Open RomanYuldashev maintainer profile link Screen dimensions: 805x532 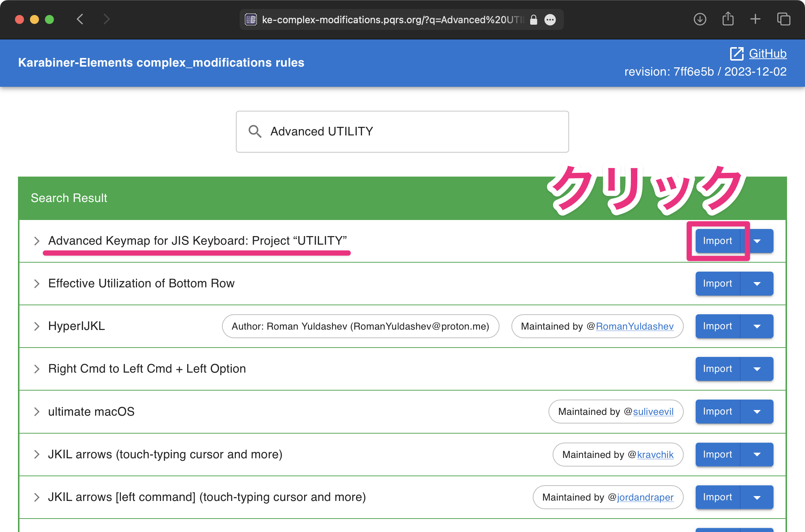click(x=634, y=326)
